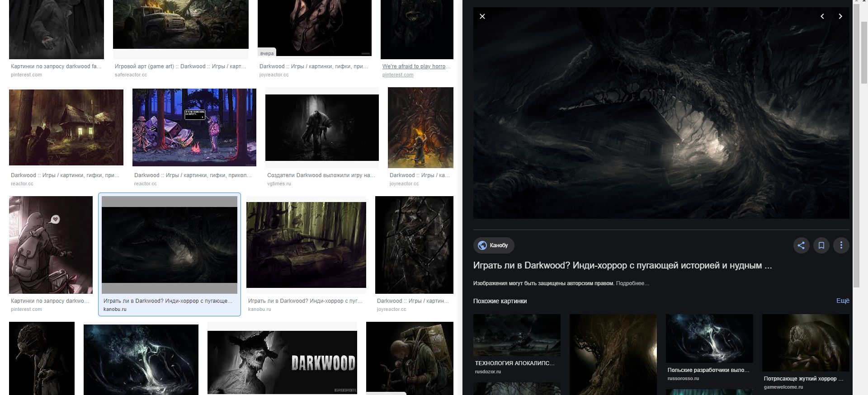Open the pixel-art campfire forest thumbnail
Viewport: 868px width, 395px height.
pyautogui.click(x=194, y=127)
